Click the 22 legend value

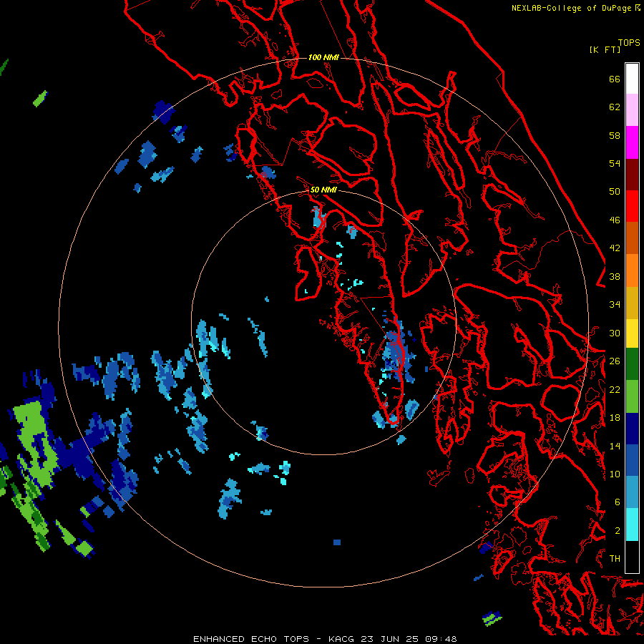615,389
